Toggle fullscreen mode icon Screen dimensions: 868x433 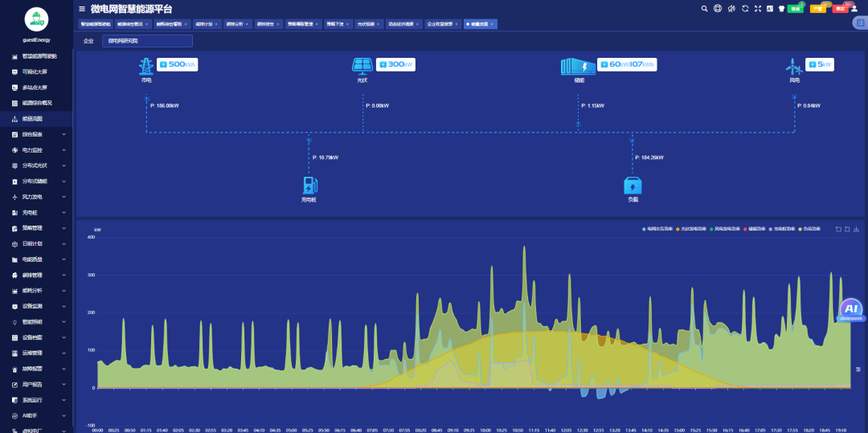pyautogui.click(x=757, y=9)
